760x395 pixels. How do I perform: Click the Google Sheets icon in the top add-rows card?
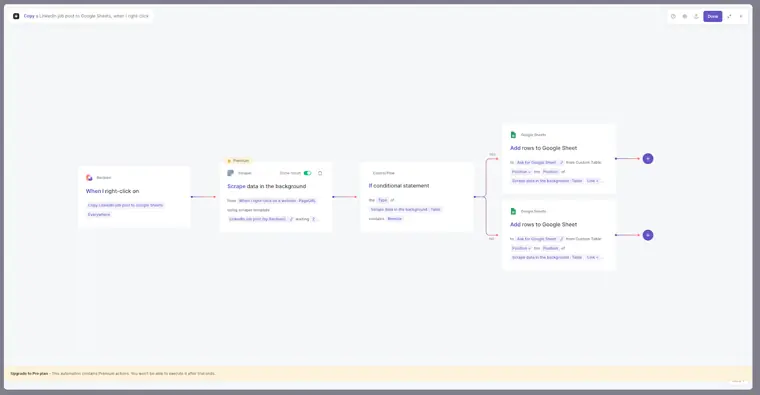point(513,135)
